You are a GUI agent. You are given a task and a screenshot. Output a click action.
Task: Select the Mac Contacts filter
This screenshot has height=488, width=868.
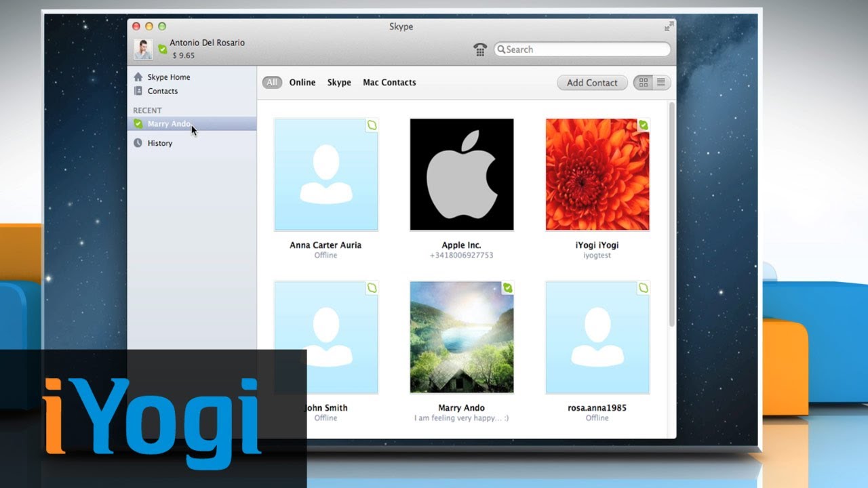(x=389, y=83)
